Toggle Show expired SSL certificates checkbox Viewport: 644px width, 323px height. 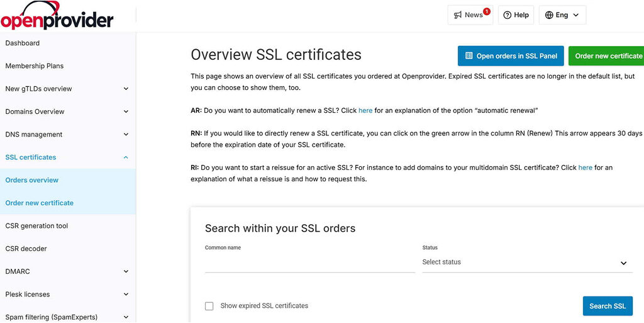pos(209,306)
